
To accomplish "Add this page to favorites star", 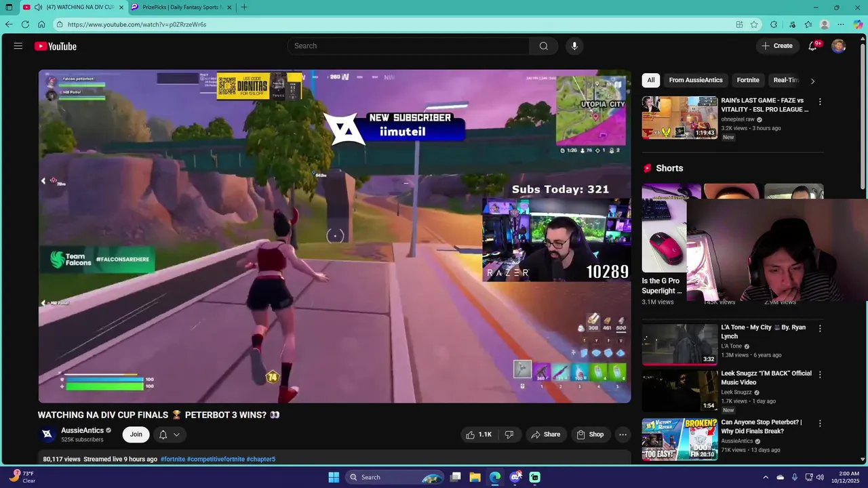I will [754, 24].
